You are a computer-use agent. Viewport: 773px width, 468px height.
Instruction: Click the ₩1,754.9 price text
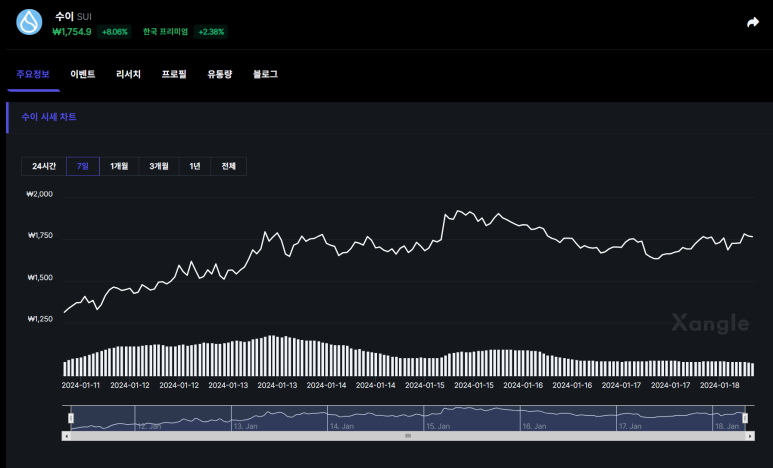tap(72, 32)
